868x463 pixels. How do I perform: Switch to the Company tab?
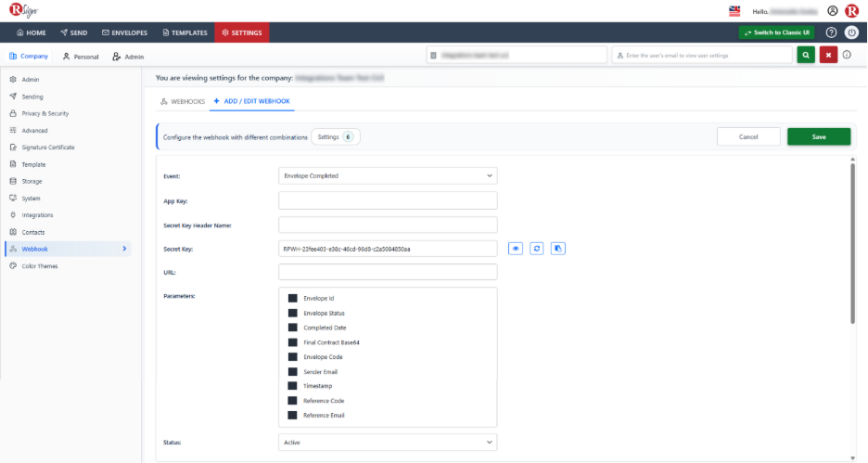(x=29, y=57)
